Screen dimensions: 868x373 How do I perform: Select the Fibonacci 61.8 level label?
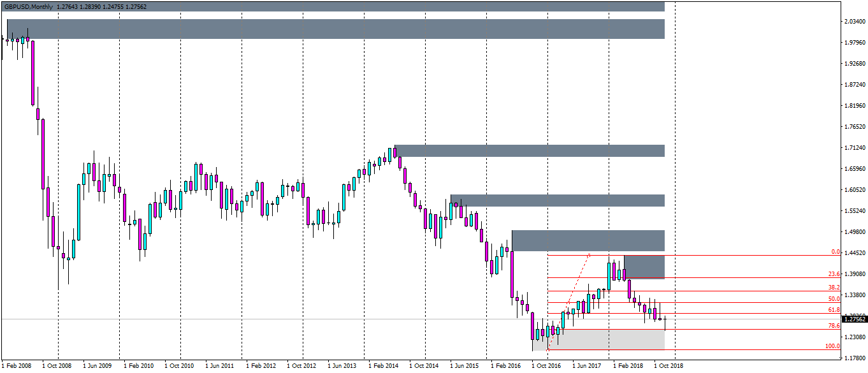(834, 310)
